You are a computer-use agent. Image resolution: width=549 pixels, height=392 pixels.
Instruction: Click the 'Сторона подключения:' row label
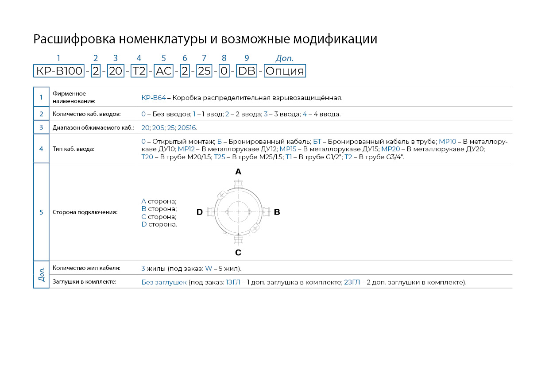[85, 212]
